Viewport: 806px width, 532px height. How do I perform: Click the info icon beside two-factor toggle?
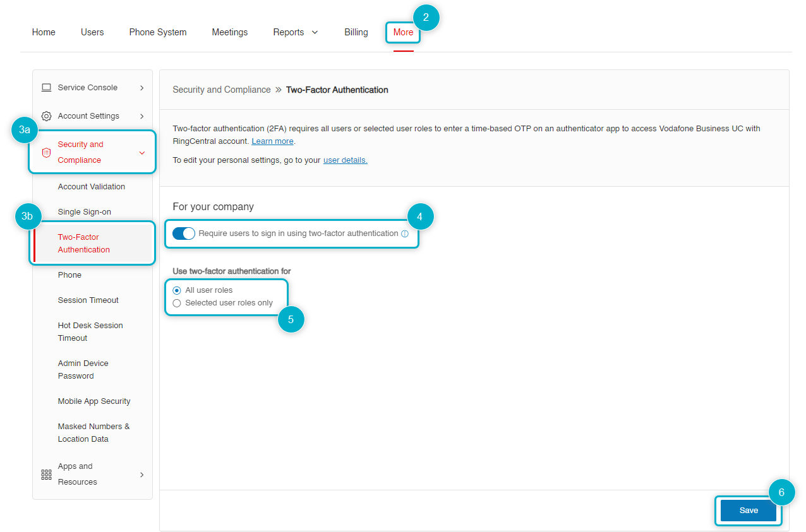(405, 233)
